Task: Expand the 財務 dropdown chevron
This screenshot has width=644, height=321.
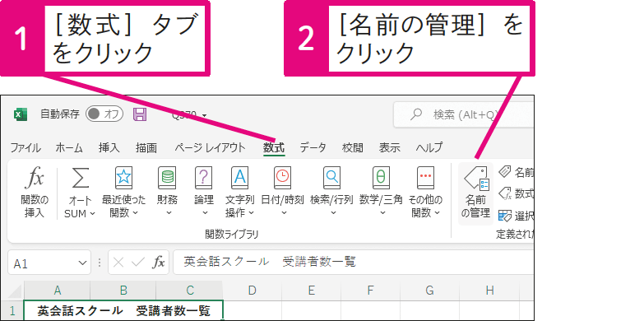Action: tap(168, 213)
